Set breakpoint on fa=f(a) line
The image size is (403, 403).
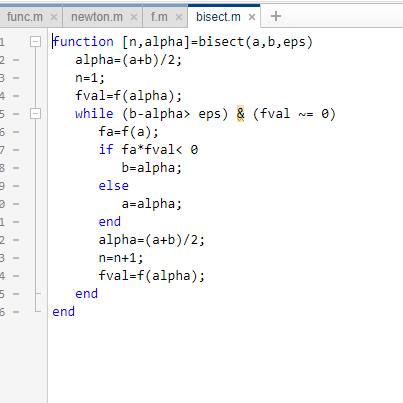click(x=16, y=132)
